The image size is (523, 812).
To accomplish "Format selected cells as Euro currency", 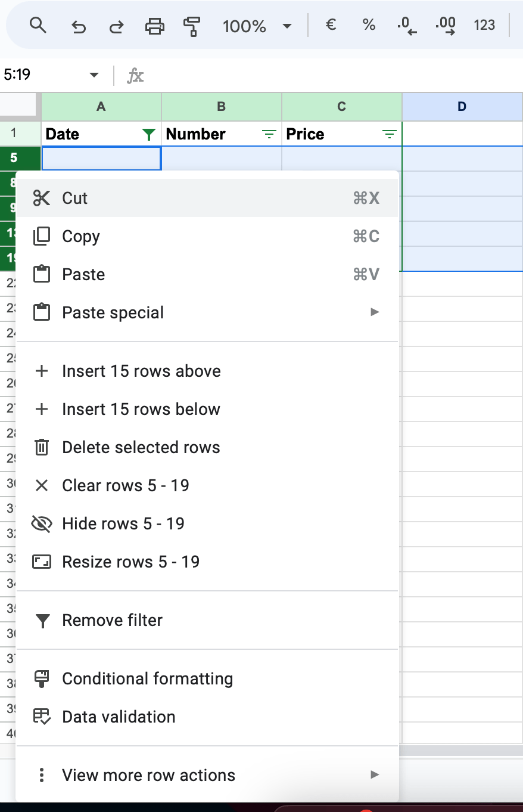I will (331, 25).
